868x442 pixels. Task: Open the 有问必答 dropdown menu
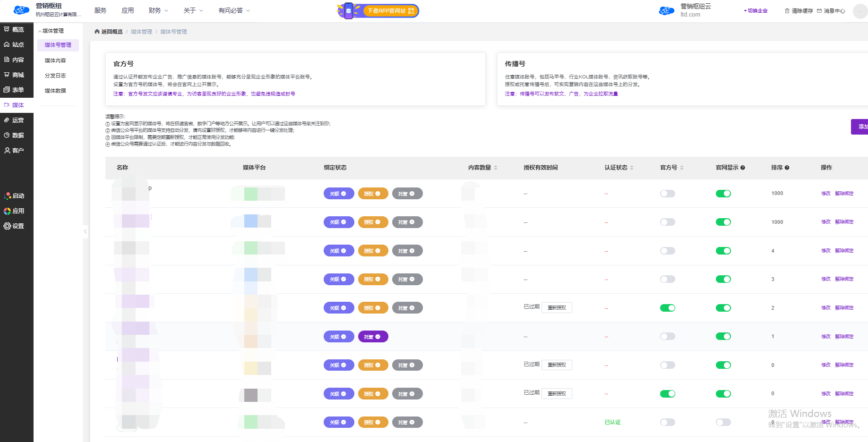234,10
